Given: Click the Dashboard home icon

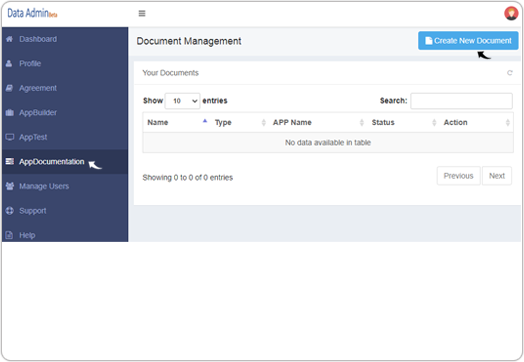Looking at the screenshot, I should click(9, 39).
